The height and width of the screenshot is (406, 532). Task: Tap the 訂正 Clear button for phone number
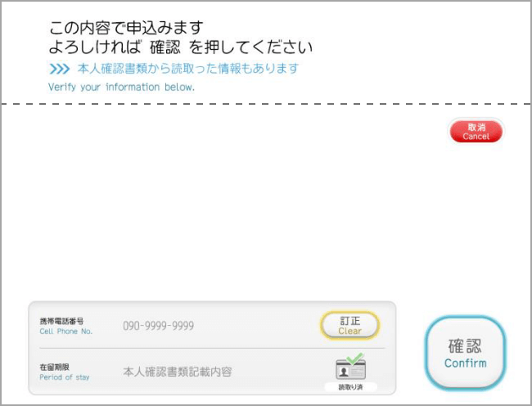349,326
